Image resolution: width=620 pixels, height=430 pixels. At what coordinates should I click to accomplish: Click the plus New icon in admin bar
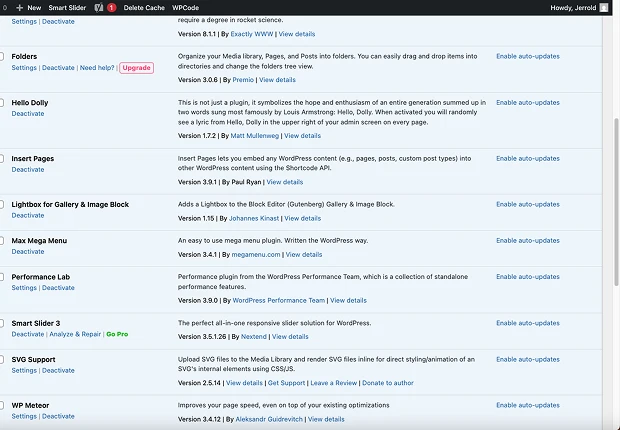[x=19, y=8]
